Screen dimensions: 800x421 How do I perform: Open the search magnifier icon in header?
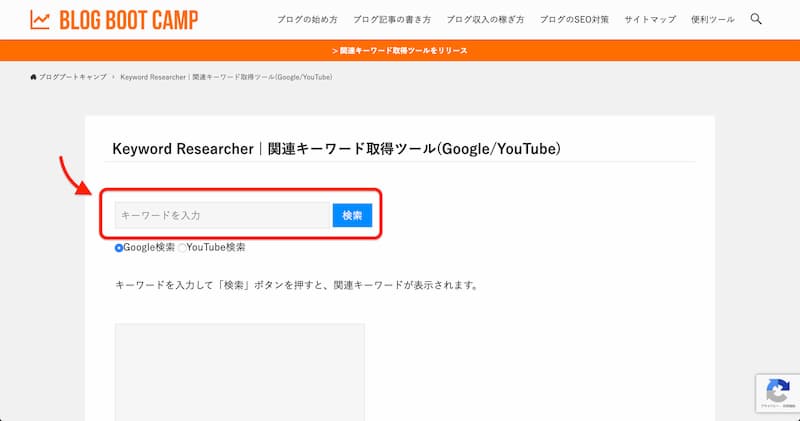[x=756, y=19]
